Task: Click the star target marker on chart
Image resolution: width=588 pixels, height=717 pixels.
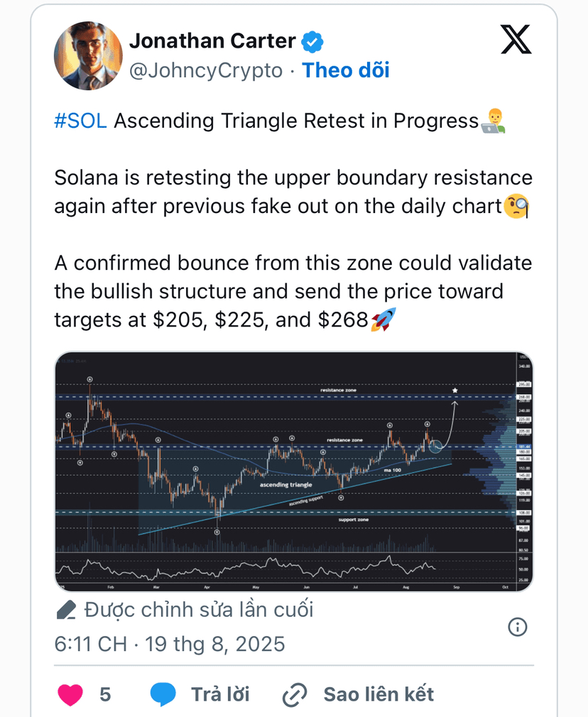Action: pyautogui.click(x=454, y=390)
